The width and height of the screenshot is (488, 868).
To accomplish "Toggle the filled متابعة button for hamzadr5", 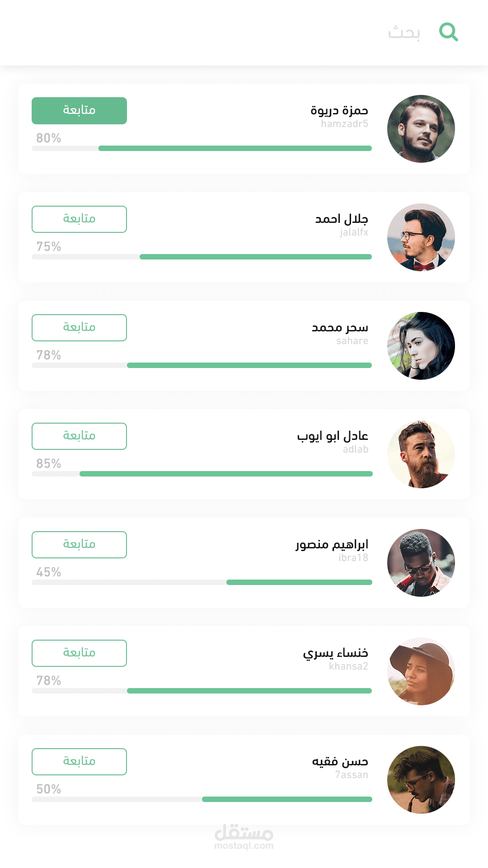I will point(79,111).
